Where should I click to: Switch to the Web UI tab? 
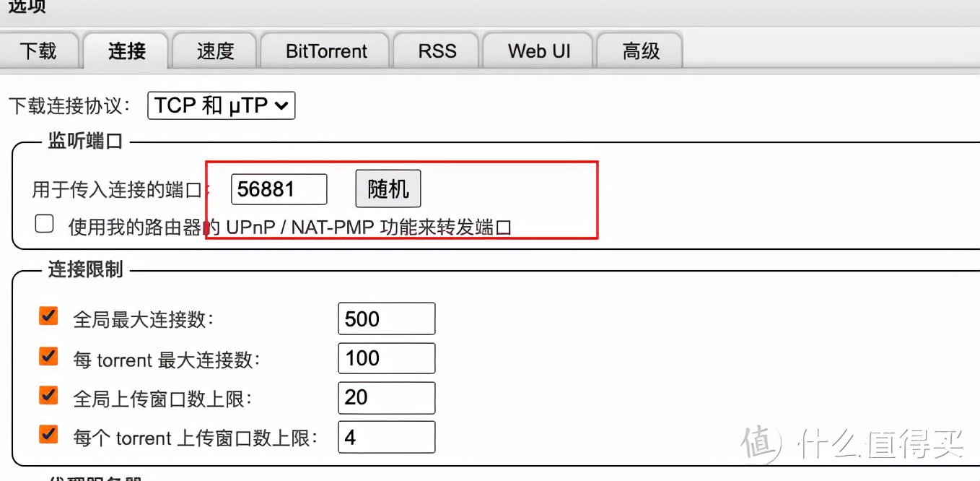[539, 51]
